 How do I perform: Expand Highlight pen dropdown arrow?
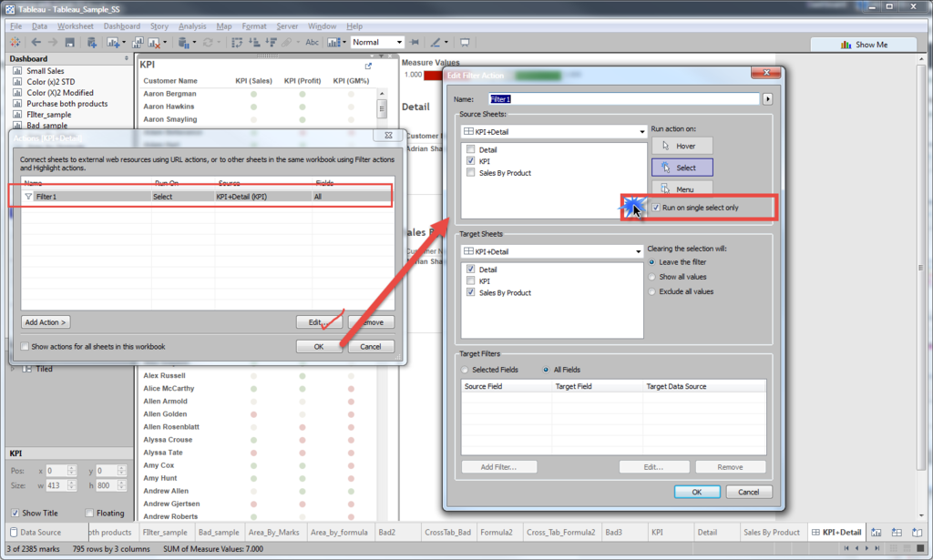(x=446, y=42)
